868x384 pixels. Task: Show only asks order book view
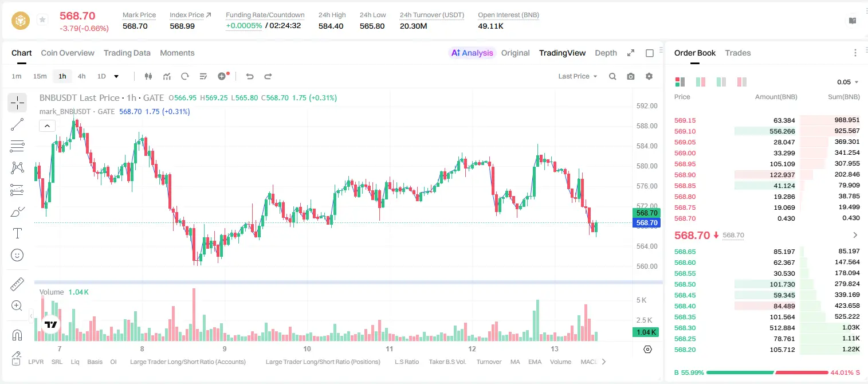[742, 82]
